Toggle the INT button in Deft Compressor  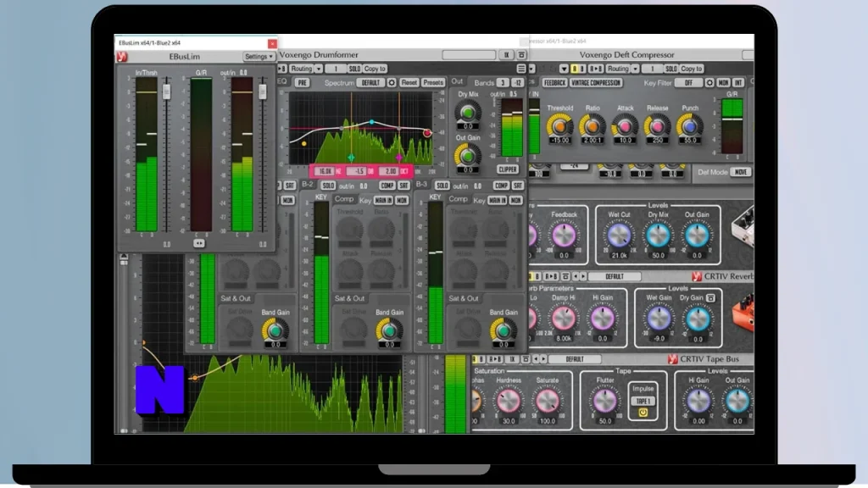(x=738, y=82)
